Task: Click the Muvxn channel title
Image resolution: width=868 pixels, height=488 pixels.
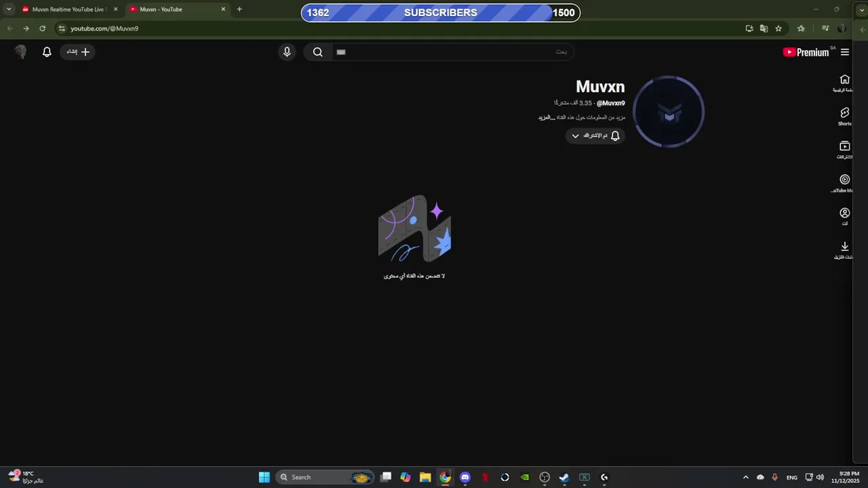Action: (600, 87)
